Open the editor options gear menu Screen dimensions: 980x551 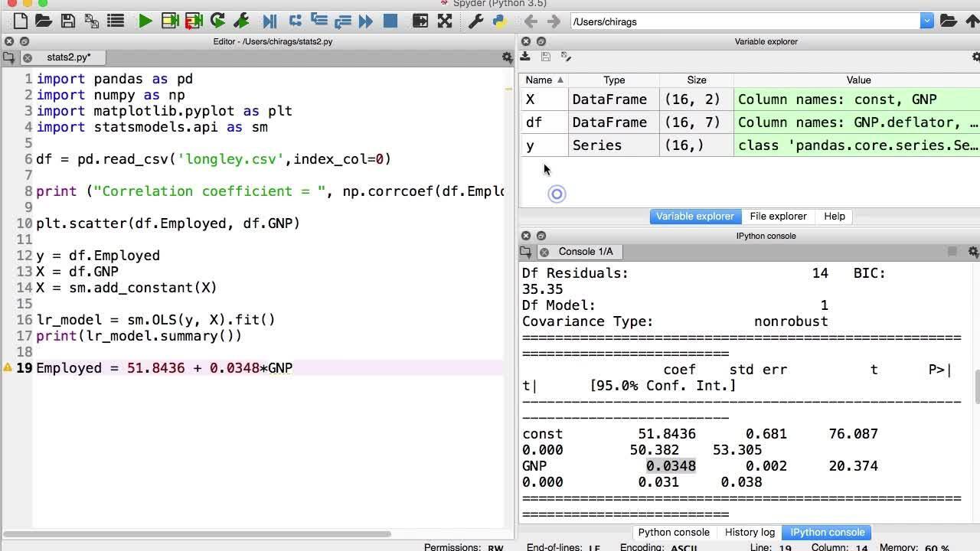506,57
